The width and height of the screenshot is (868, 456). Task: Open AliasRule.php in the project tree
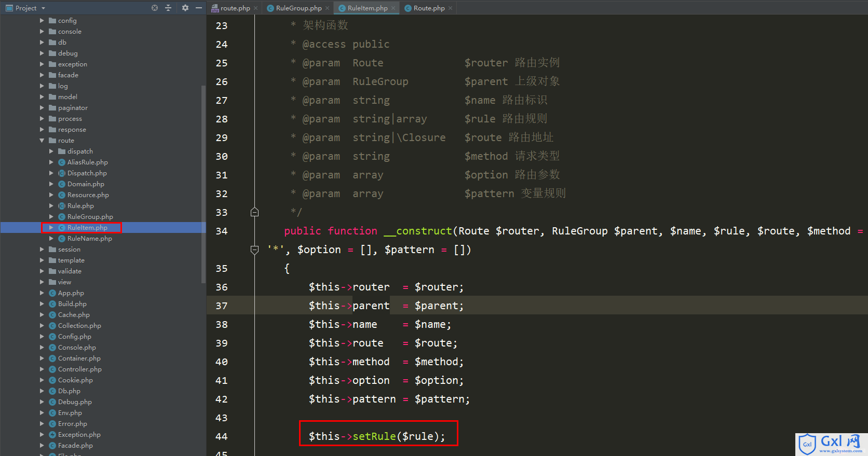point(87,162)
